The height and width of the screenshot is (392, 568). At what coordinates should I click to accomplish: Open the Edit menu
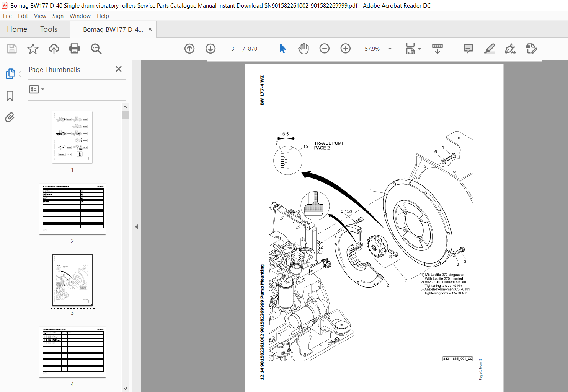23,16
